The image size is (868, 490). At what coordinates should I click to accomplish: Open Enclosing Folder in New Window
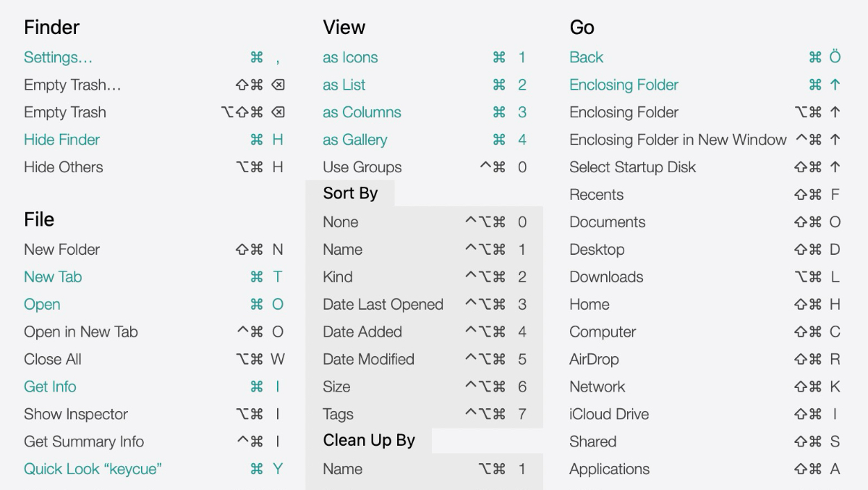[x=678, y=140]
